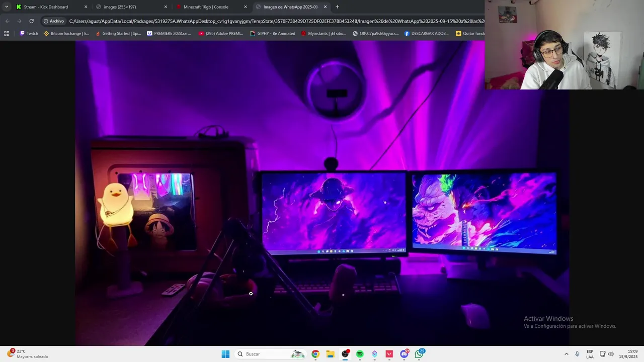The width and height of the screenshot is (644, 362).
Task: Go forward to next page
Action: pos(19,21)
